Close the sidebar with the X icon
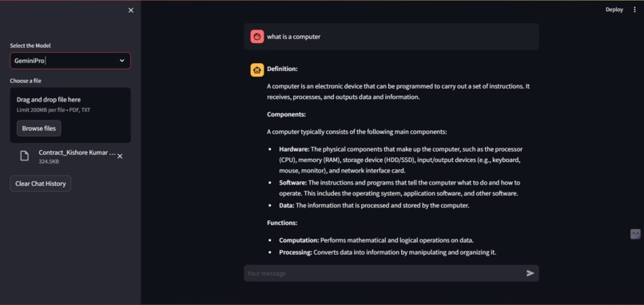Image resolution: width=644 pixels, height=305 pixels. click(x=130, y=10)
